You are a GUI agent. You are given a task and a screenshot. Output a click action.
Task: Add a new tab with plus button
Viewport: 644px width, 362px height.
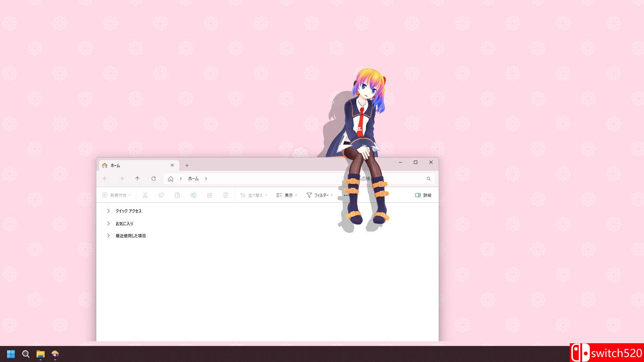[x=187, y=165]
